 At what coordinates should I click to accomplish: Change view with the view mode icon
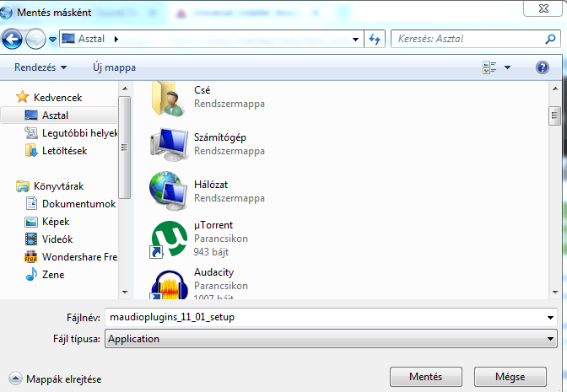pyautogui.click(x=489, y=67)
